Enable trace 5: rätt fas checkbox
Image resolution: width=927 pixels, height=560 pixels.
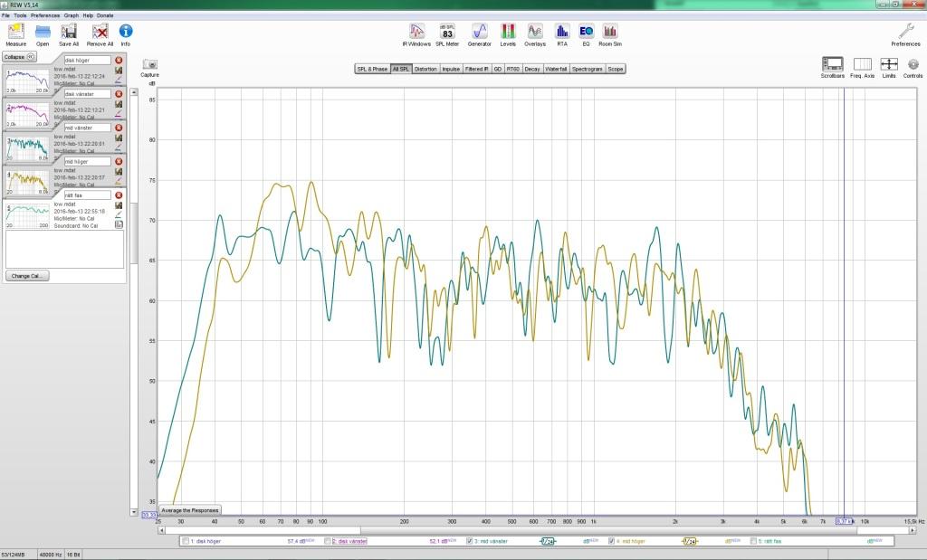tap(753, 541)
